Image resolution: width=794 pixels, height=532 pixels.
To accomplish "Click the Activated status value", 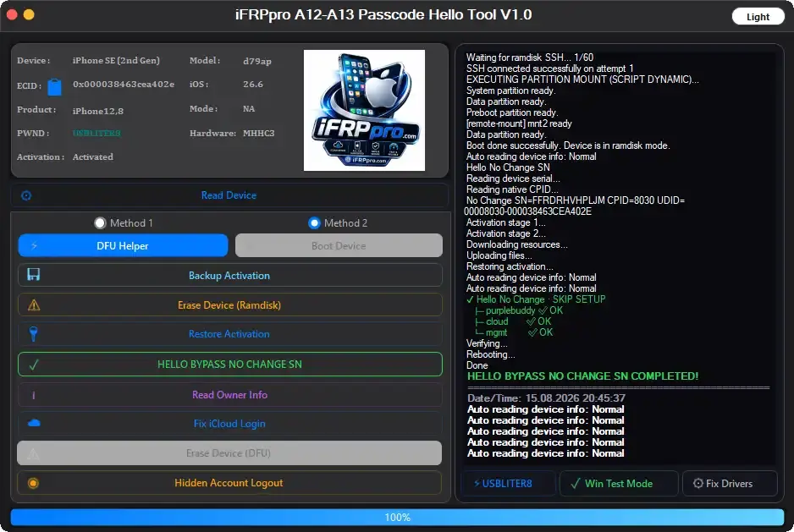I will tap(92, 157).
